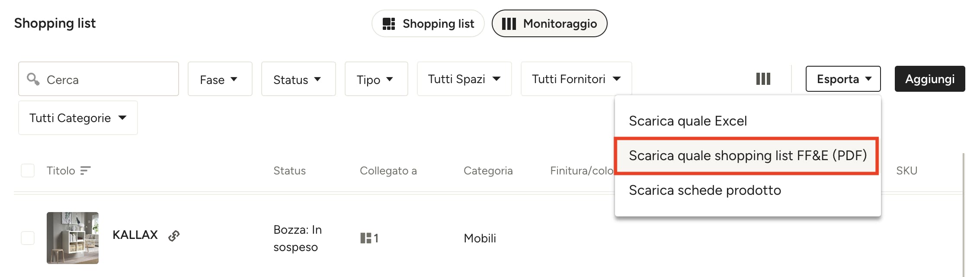
Task: Switch to the Monitoraggio view
Action: click(x=549, y=23)
